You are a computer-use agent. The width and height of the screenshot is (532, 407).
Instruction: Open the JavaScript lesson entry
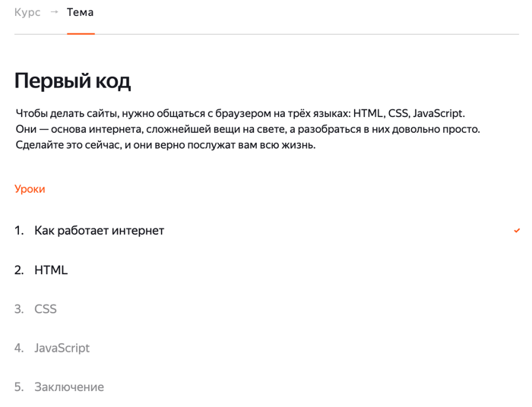(x=62, y=348)
